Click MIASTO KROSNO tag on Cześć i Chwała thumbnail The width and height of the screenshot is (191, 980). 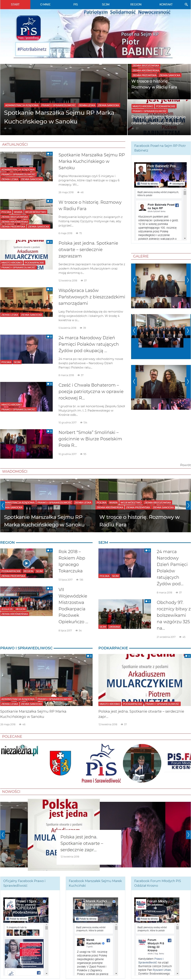coord(11,404)
